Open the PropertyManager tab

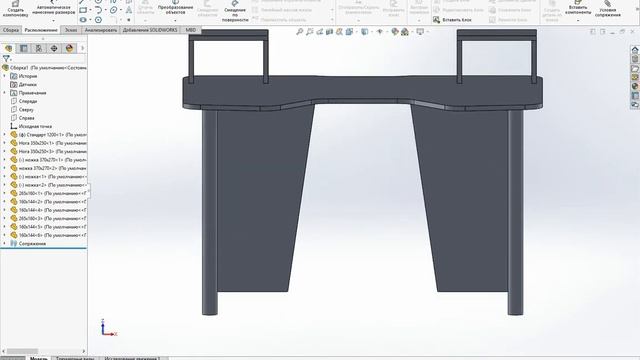click(x=24, y=48)
